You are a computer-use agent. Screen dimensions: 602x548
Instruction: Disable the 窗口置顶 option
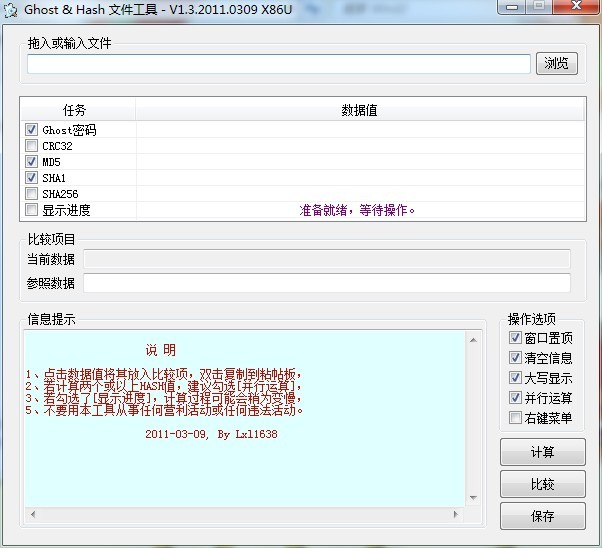coord(516,338)
